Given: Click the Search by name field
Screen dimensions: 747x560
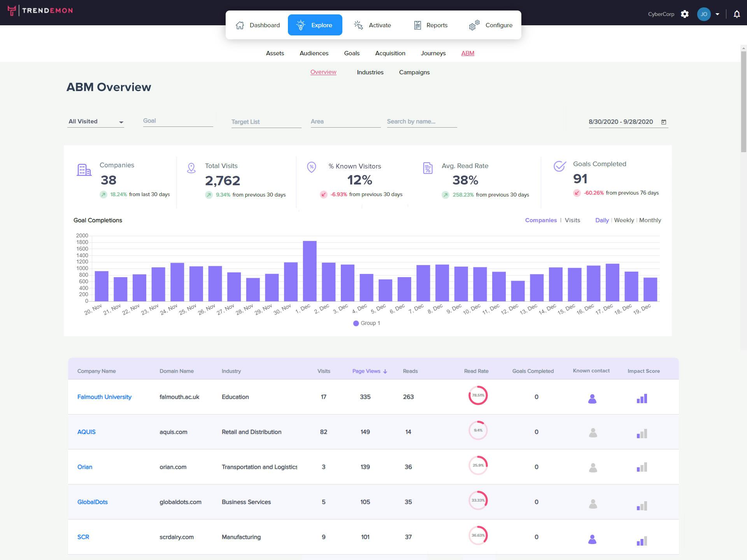Looking at the screenshot, I should (422, 121).
